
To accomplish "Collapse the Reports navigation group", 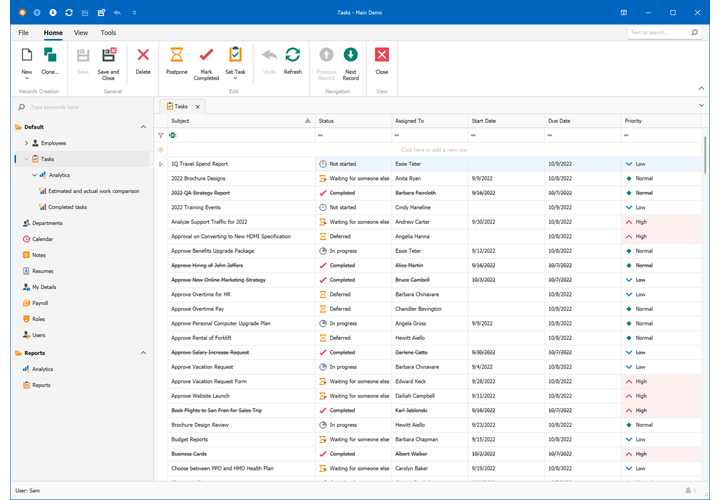I will (x=143, y=353).
